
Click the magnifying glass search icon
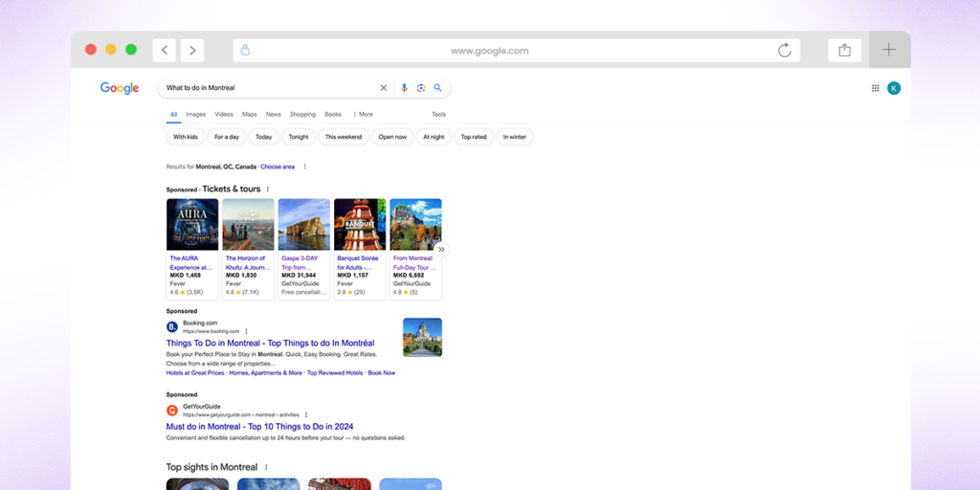tap(437, 88)
